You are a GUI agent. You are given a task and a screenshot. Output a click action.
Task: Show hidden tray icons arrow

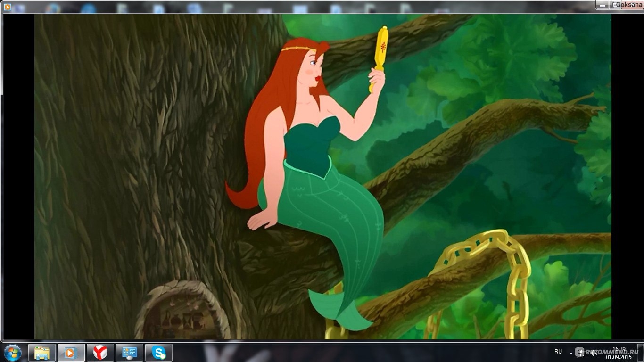(571, 352)
